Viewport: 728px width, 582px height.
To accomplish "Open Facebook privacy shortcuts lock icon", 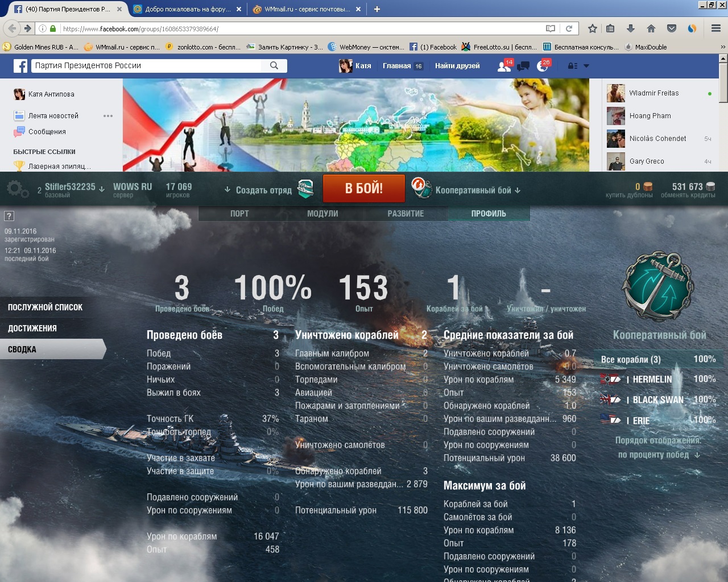I will click(x=573, y=66).
